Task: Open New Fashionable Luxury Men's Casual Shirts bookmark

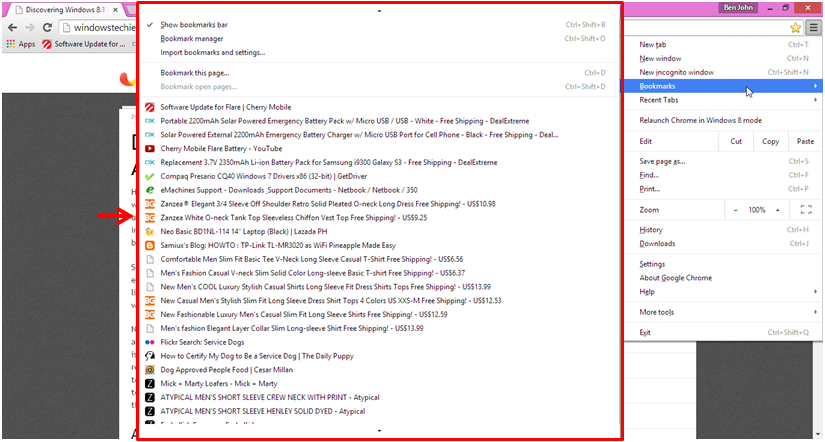Action: point(379,314)
